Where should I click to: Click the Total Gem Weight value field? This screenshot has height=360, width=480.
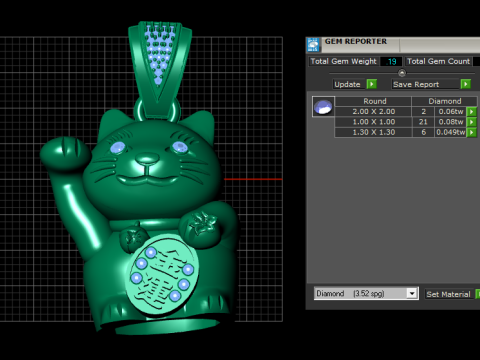click(391, 61)
